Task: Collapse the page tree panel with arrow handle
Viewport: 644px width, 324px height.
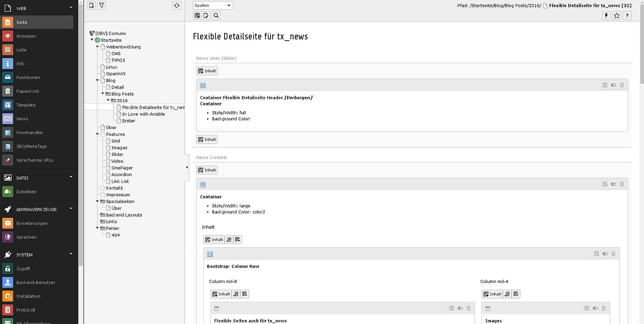Action: [x=187, y=167]
